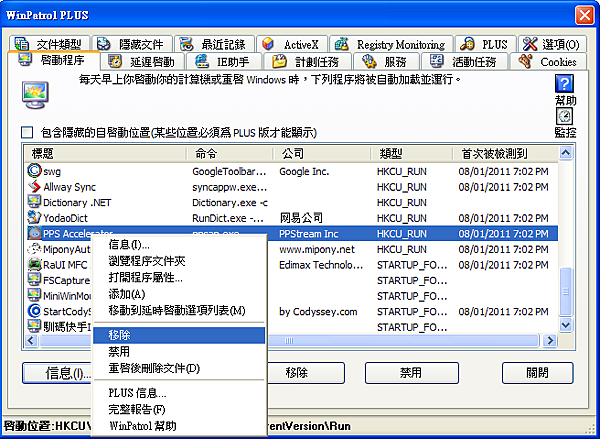
Task: Click the FSCapture row icon
Action: click(34, 280)
